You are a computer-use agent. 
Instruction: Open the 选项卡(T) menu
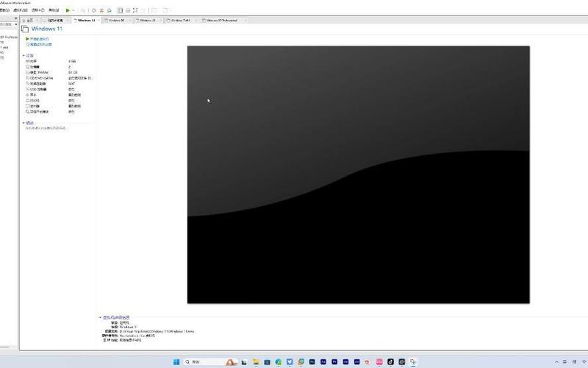(x=38, y=10)
